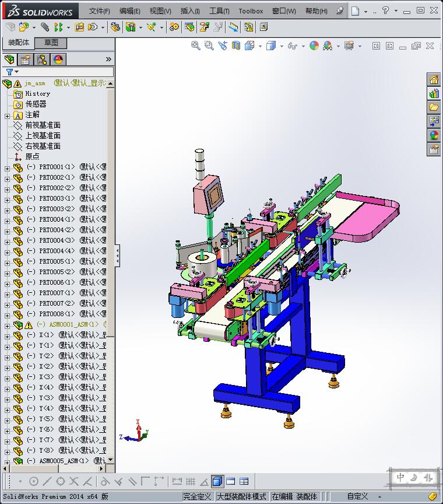The height and width of the screenshot is (504, 443).
Task: Click the Zoom to Area icon
Action: pos(209,45)
